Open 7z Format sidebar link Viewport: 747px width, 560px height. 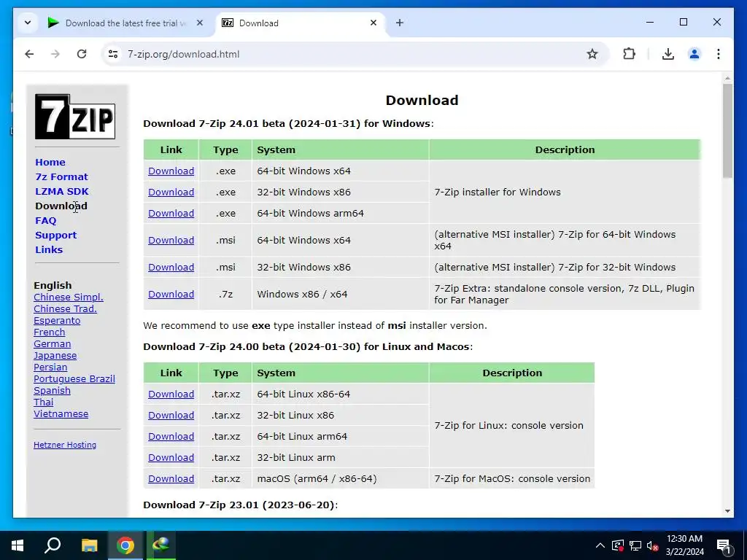(61, 176)
